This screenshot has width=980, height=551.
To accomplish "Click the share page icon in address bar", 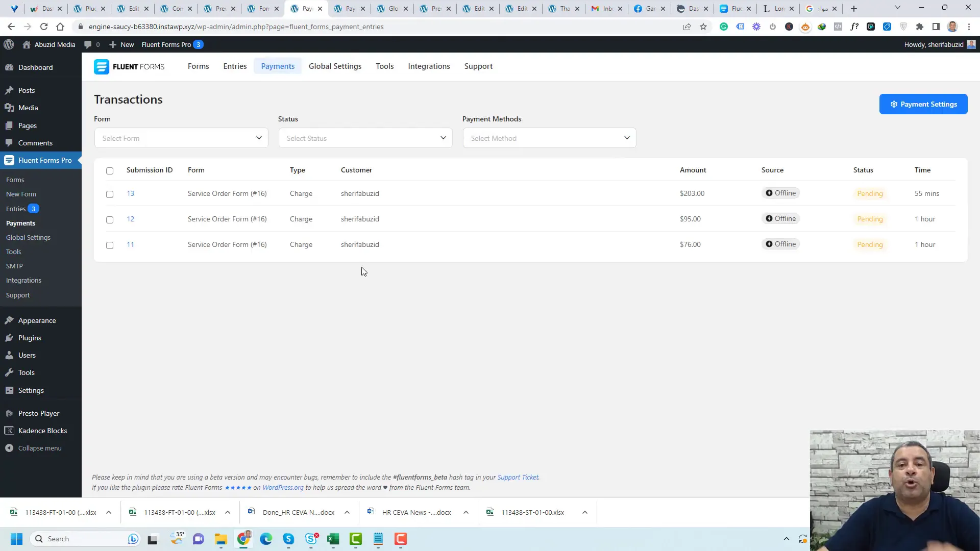I will [687, 27].
